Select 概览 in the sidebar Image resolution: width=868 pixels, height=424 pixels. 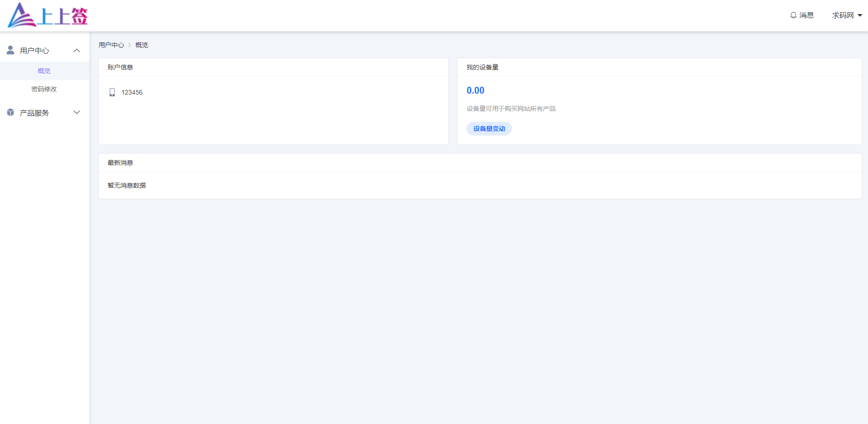point(44,71)
